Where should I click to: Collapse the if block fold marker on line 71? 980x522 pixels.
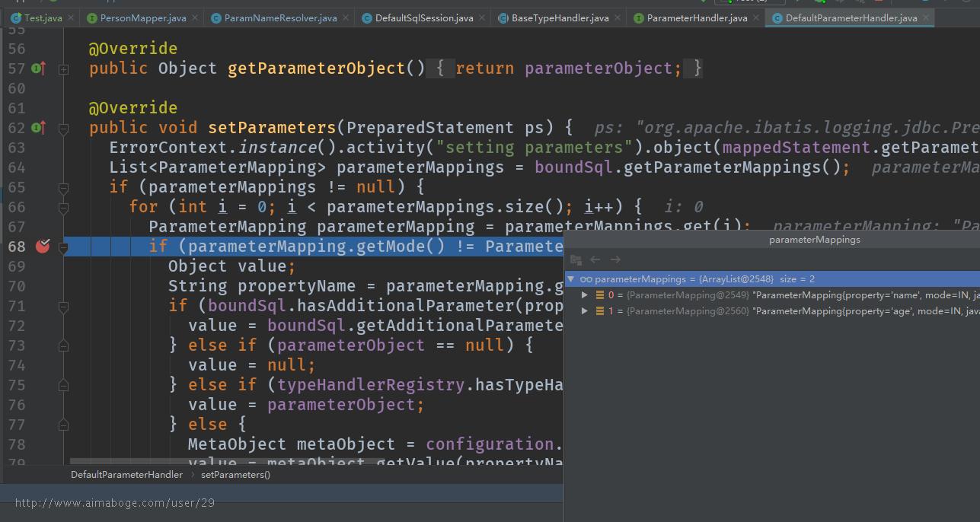point(64,306)
